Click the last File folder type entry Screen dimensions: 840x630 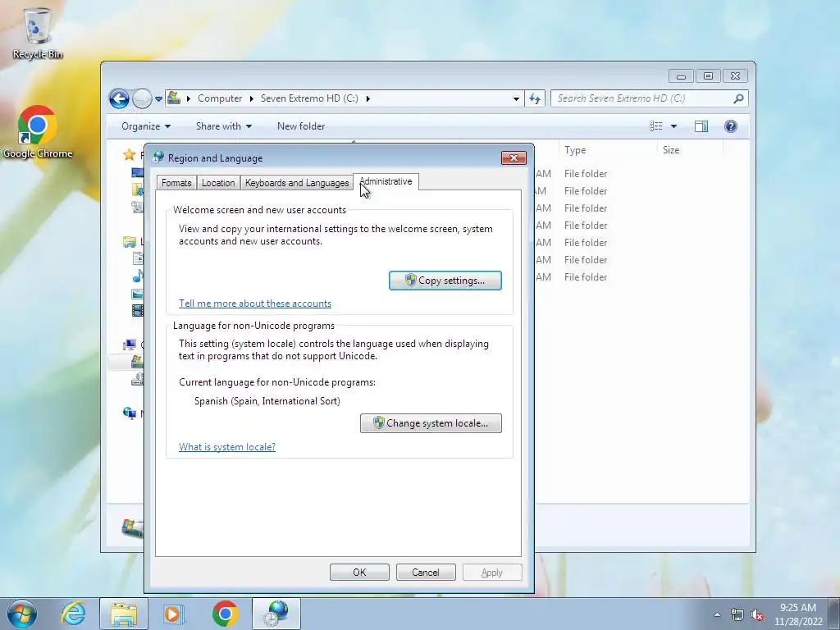click(586, 277)
